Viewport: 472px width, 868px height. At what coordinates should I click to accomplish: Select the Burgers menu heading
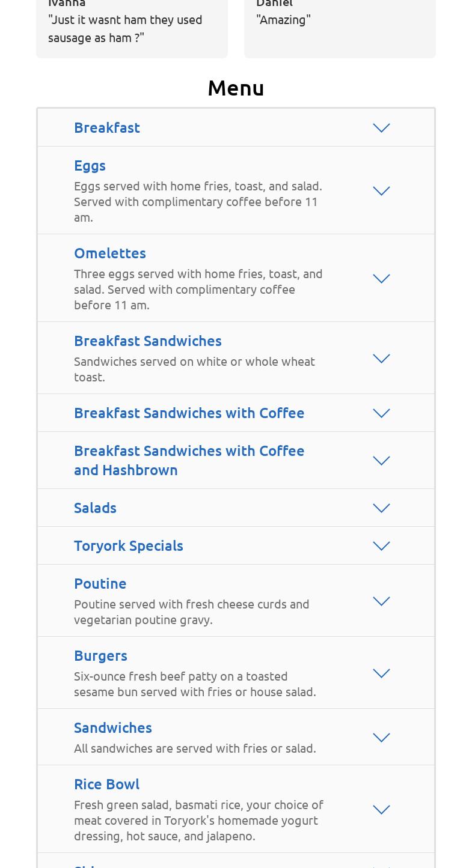(x=100, y=655)
